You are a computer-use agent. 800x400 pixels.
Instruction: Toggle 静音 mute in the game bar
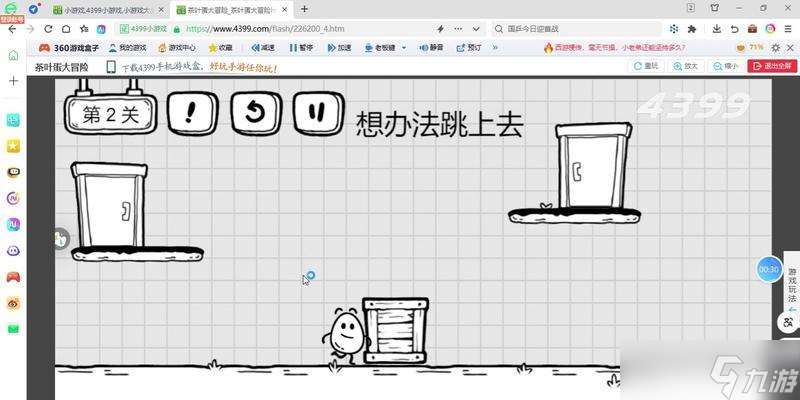click(431, 47)
